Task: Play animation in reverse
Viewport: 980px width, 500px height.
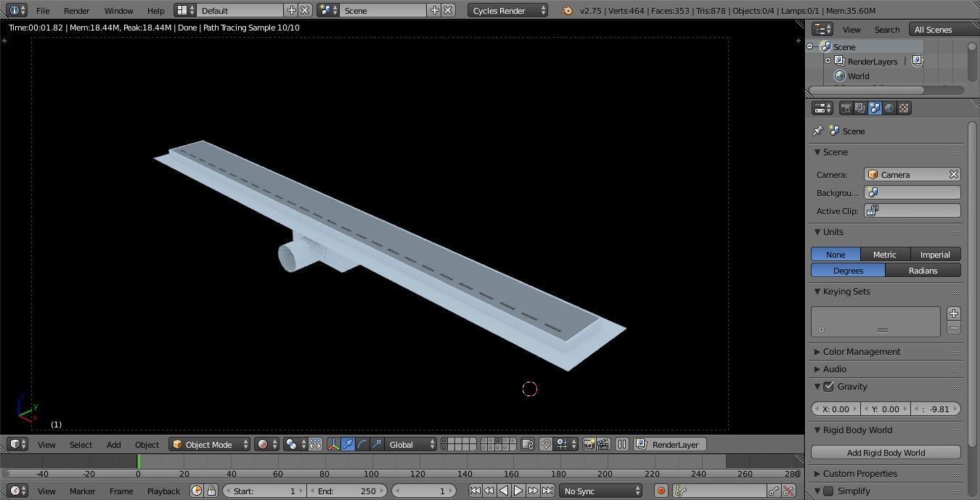Action: pyautogui.click(x=504, y=491)
